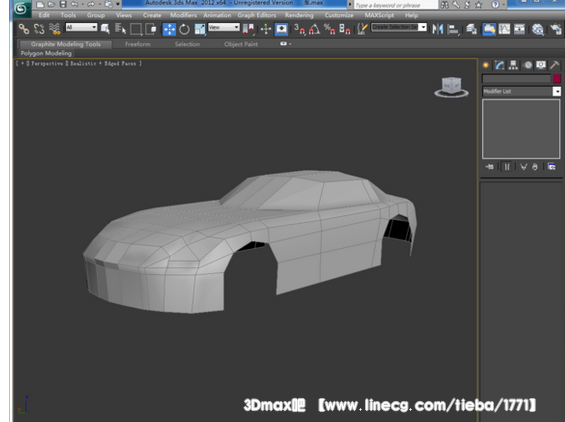565x422 pixels.
Task: Open the Utilities hammer panel tab
Action: pos(555,65)
